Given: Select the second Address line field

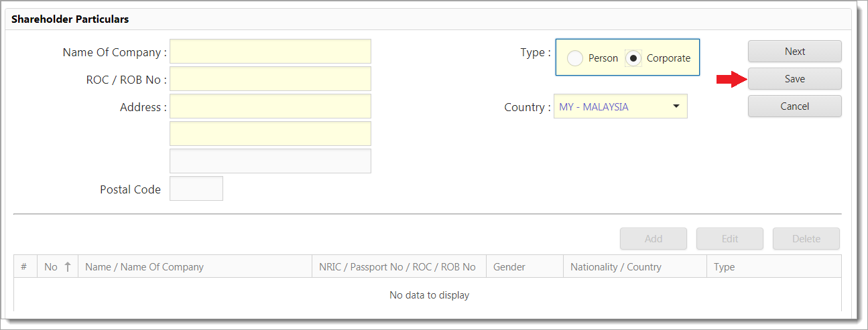Looking at the screenshot, I should [270, 134].
